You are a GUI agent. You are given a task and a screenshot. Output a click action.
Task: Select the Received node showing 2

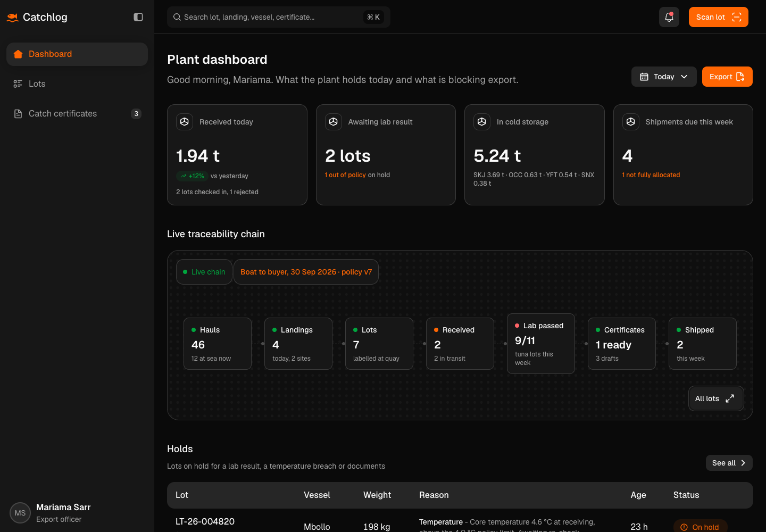tap(460, 344)
